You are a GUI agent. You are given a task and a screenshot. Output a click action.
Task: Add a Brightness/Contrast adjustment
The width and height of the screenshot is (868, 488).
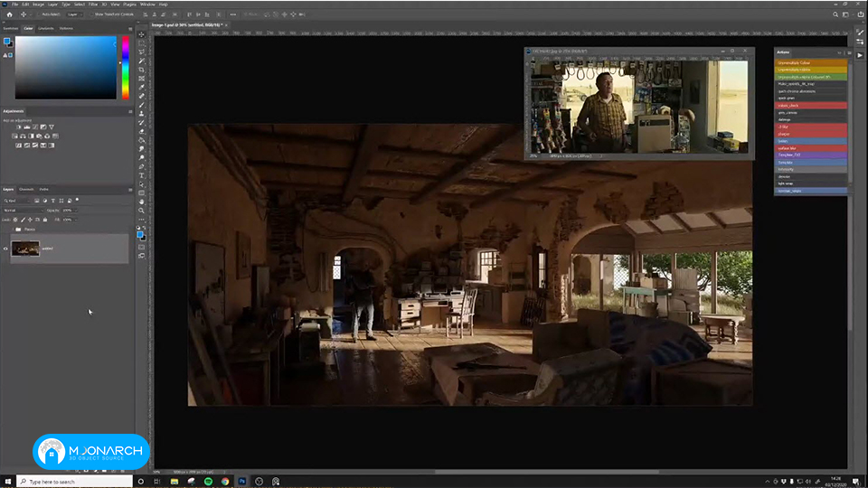pyautogui.click(x=18, y=127)
